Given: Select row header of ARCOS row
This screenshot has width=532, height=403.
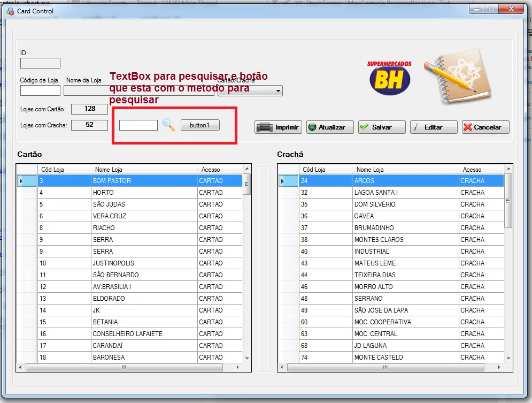Looking at the screenshot, I should pyautogui.click(x=288, y=180).
